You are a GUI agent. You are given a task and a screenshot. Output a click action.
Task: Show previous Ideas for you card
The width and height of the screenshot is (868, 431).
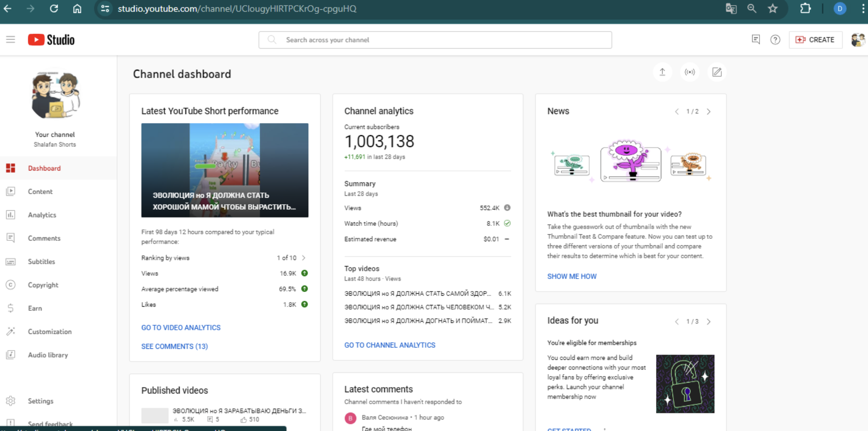coord(677,322)
